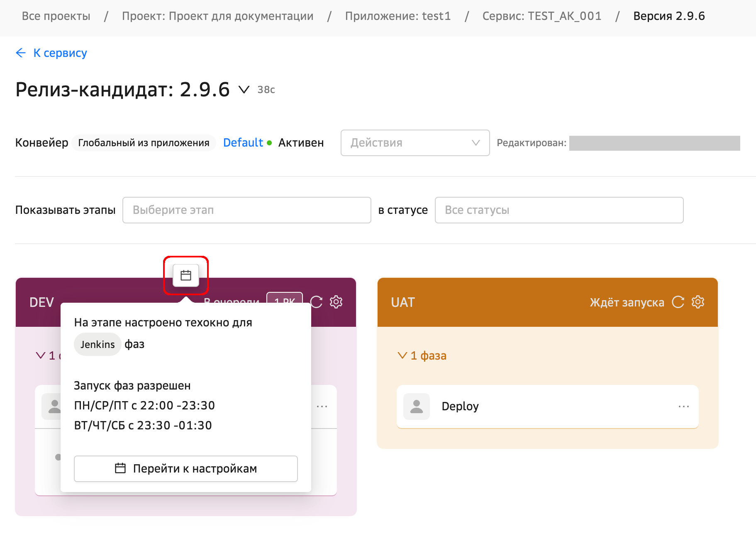The height and width of the screenshot is (534, 756).
Task: Go to Все проекты breadcrumb
Action: (56, 16)
